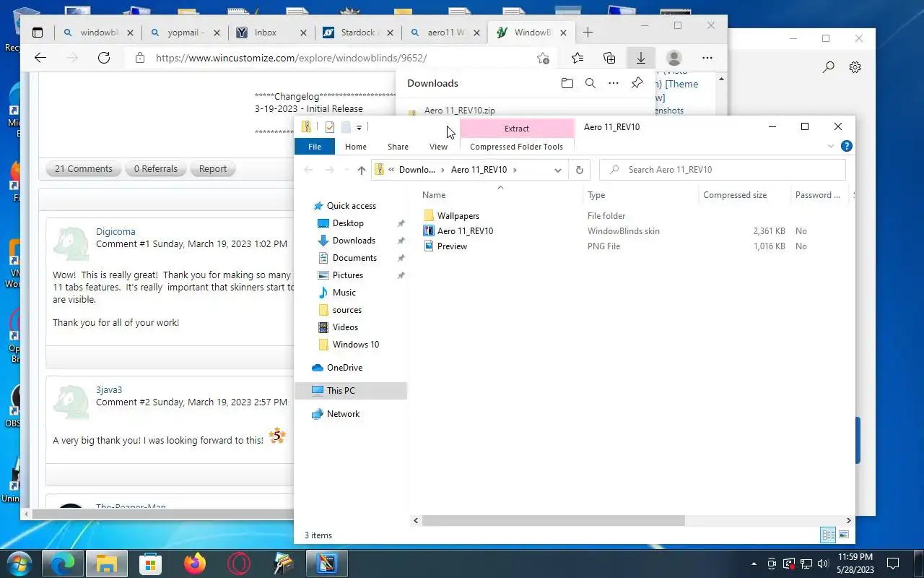Open Windows 10 folder in navigation pane
This screenshot has width=924, height=578.
355,345
